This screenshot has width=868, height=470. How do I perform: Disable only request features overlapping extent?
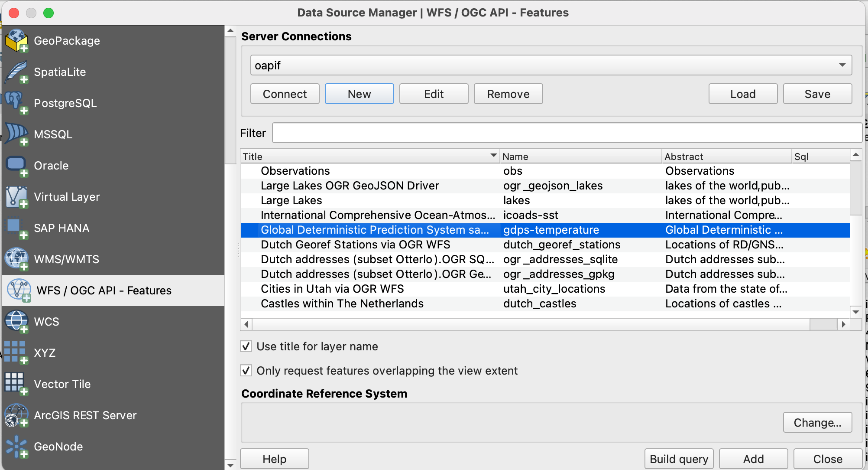point(246,371)
